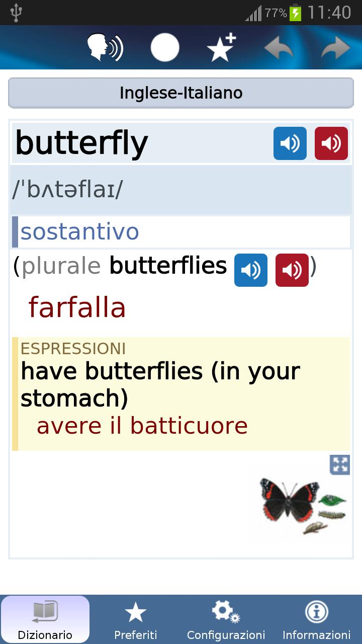Open the Informazioni tab
Screen dimensions: 362x644
click(x=317, y=620)
